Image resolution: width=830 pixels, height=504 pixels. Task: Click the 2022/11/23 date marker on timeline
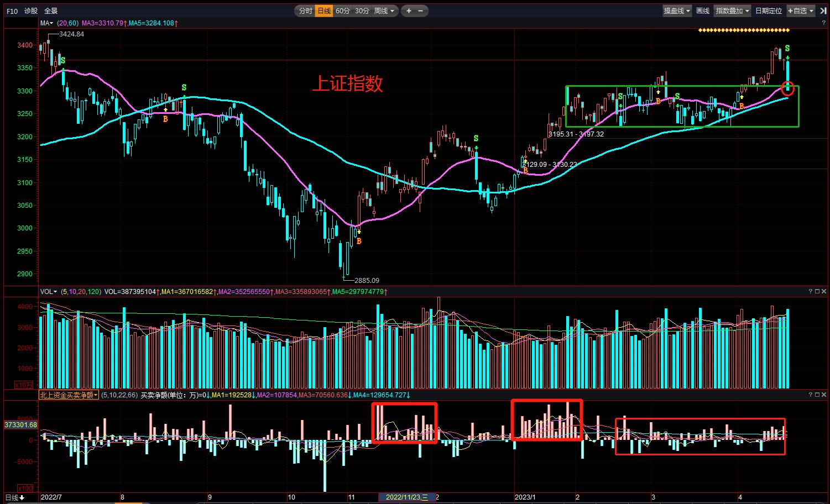pos(406,497)
